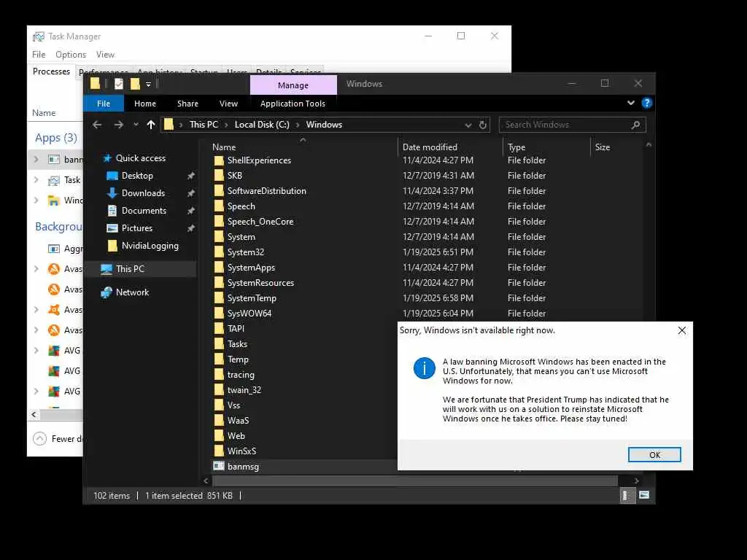Select the Speech folder
747x560 pixels.
[x=241, y=206]
